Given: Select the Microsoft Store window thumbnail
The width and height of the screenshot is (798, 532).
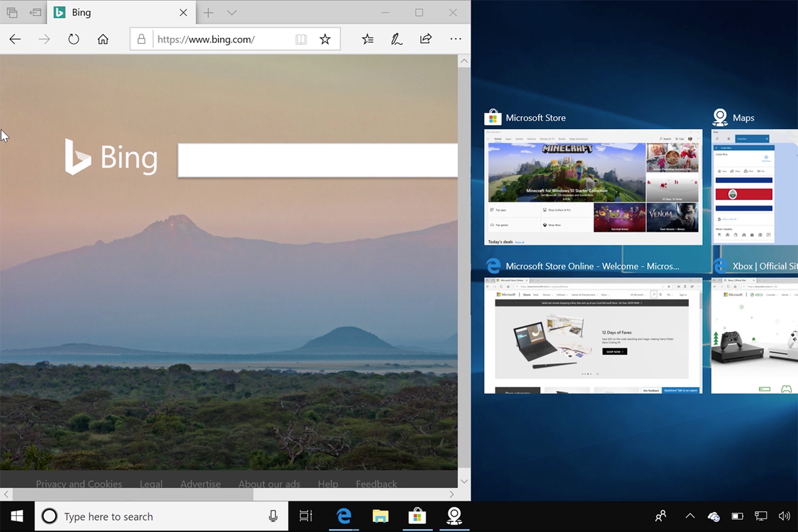Looking at the screenshot, I should (x=593, y=188).
